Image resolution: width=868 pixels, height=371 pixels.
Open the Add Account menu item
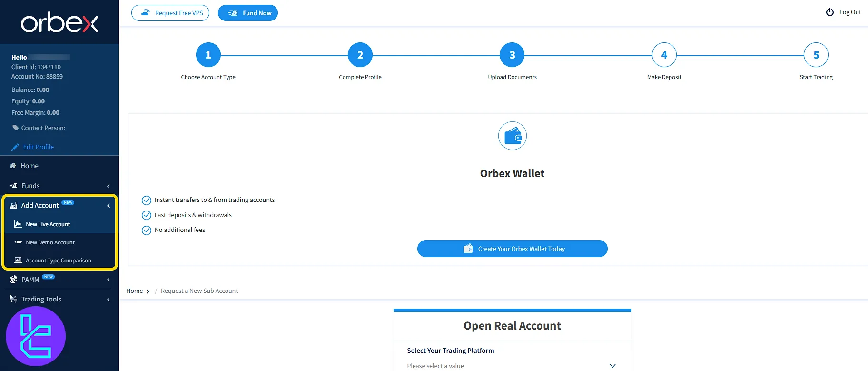pyautogui.click(x=59, y=205)
